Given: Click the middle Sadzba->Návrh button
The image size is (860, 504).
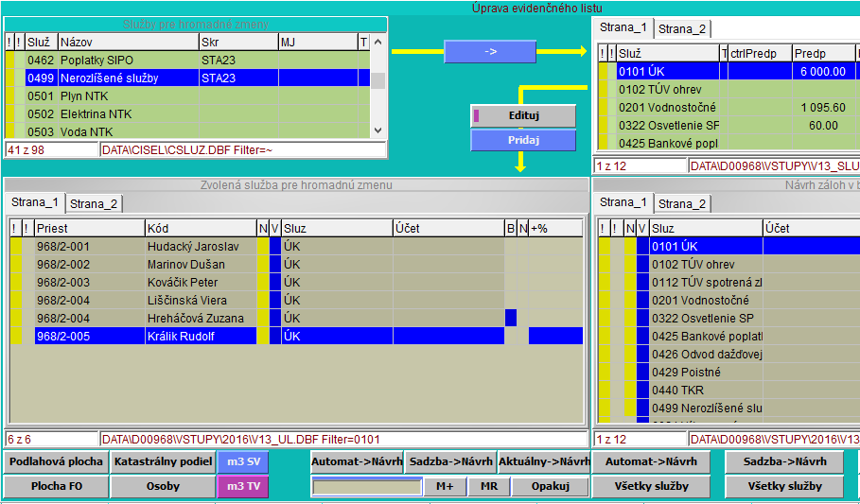Looking at the screenshot, I should (451, 461).
